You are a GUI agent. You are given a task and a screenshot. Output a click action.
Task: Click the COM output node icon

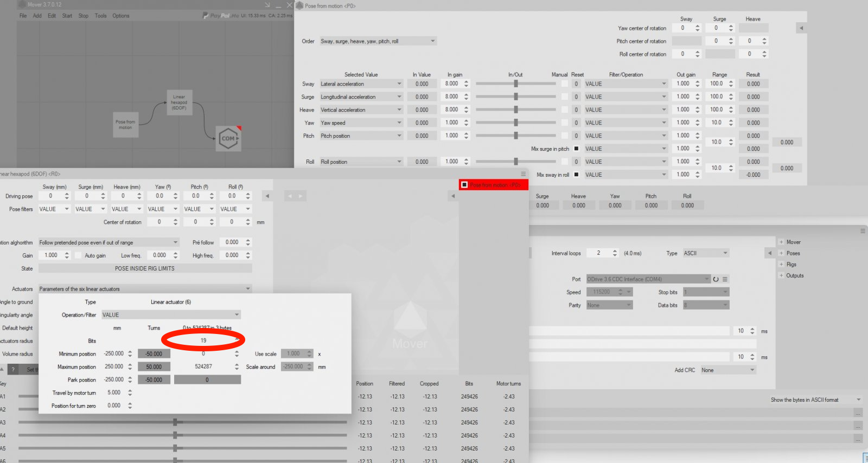(x=228, y=138)
